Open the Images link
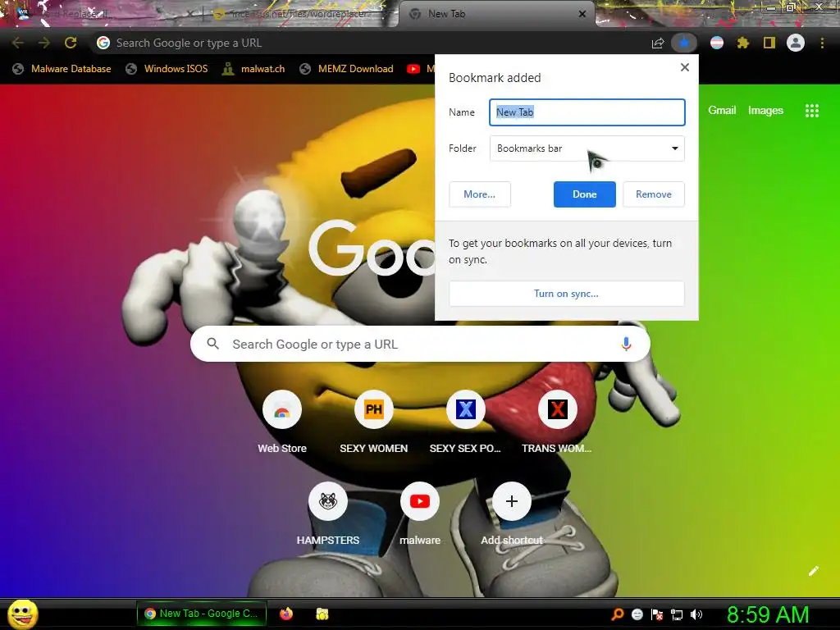This screenshot has width=840, height=630. point(765,111)
